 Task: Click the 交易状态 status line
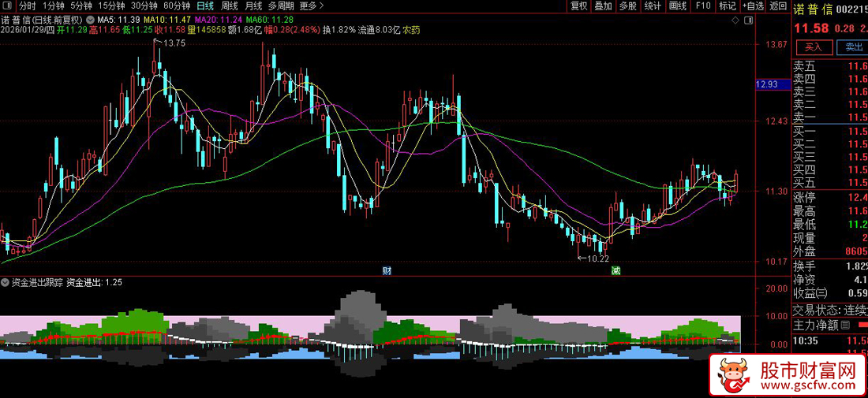point(830,310)
